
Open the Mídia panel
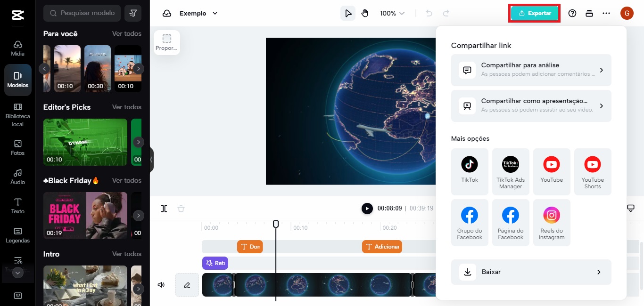point(18,48)
